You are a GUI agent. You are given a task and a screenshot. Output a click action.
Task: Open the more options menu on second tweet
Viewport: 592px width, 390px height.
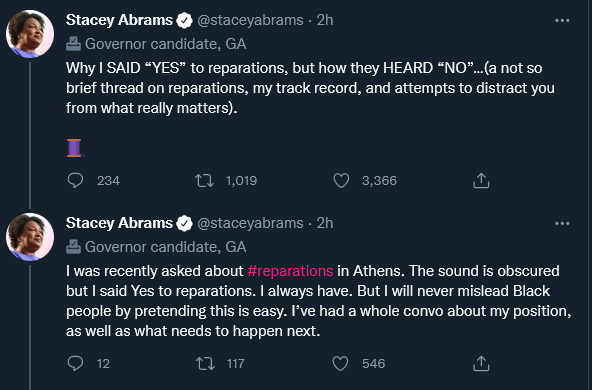pyautogui.click(x=562, y=224)
